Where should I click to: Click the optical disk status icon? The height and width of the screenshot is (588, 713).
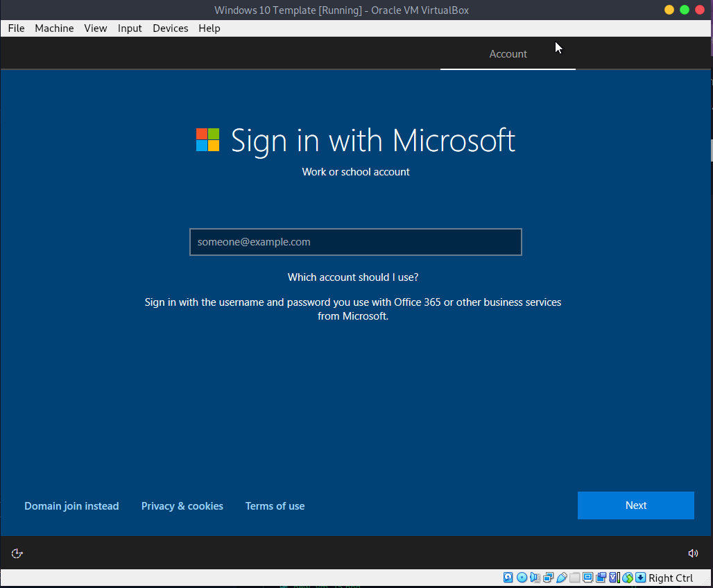point(522,578)
